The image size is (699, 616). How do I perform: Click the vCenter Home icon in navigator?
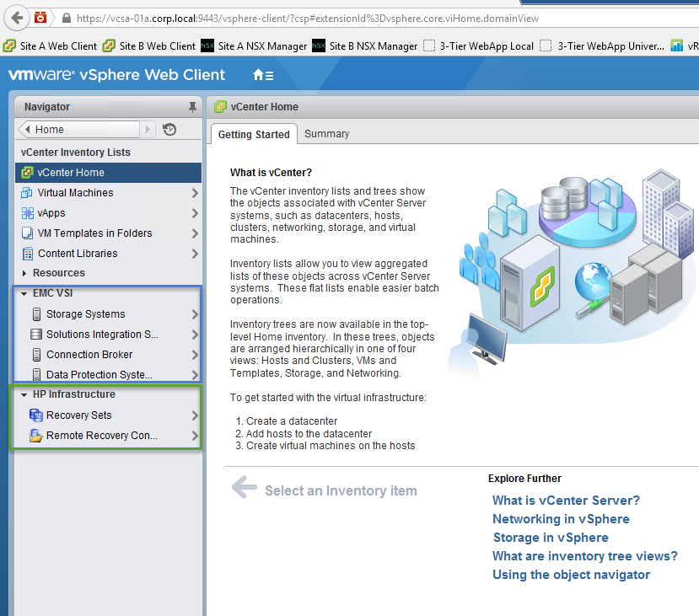tap(27, 173)
